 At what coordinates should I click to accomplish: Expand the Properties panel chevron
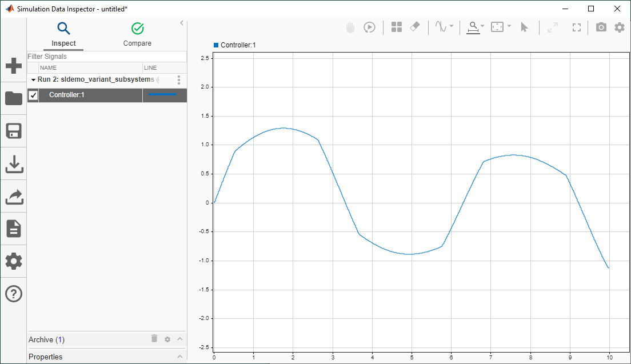pos(180,357)
